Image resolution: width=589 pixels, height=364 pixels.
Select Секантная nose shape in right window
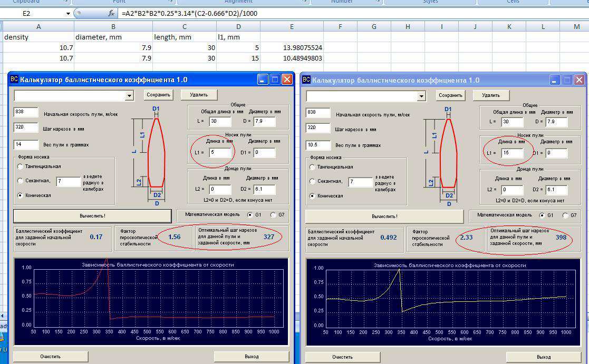tap(313, 181)
